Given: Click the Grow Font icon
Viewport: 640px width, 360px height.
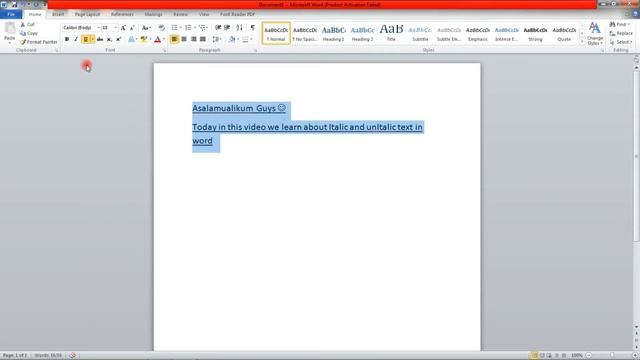Looking at the screenshot, I should (123, 28).
